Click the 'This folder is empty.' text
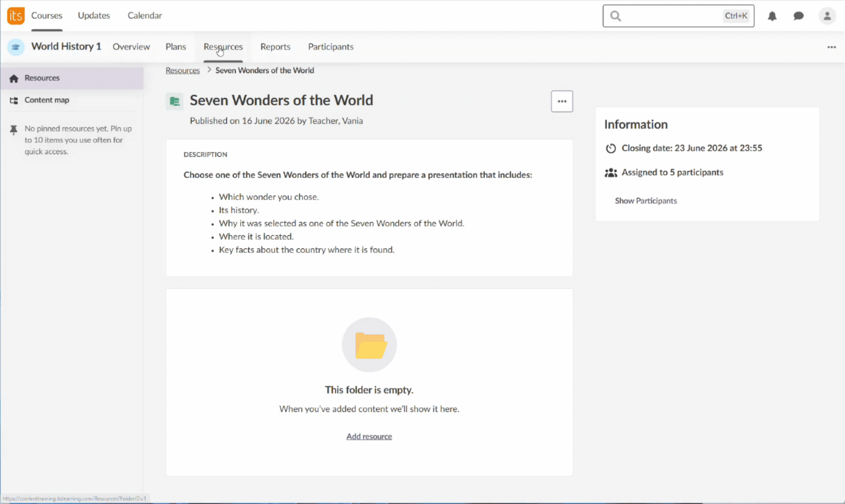The image size is (845, 504). (369, 390)
